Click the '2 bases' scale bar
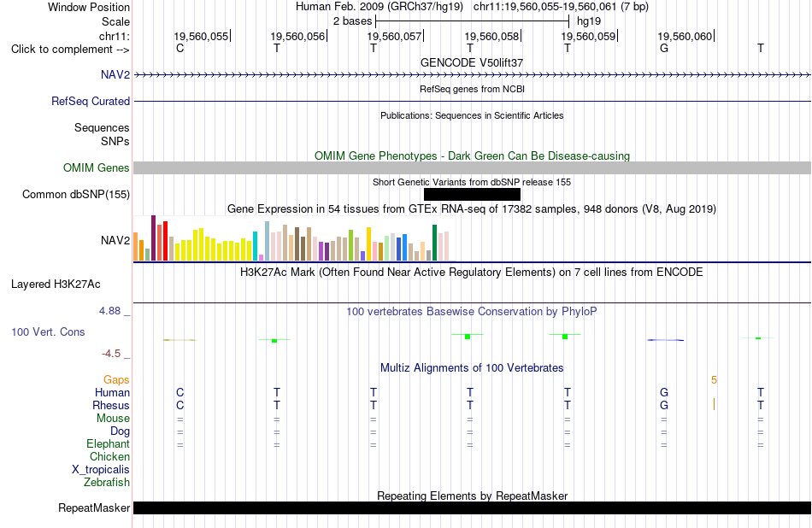812x528 pixels. click(473, 21)
